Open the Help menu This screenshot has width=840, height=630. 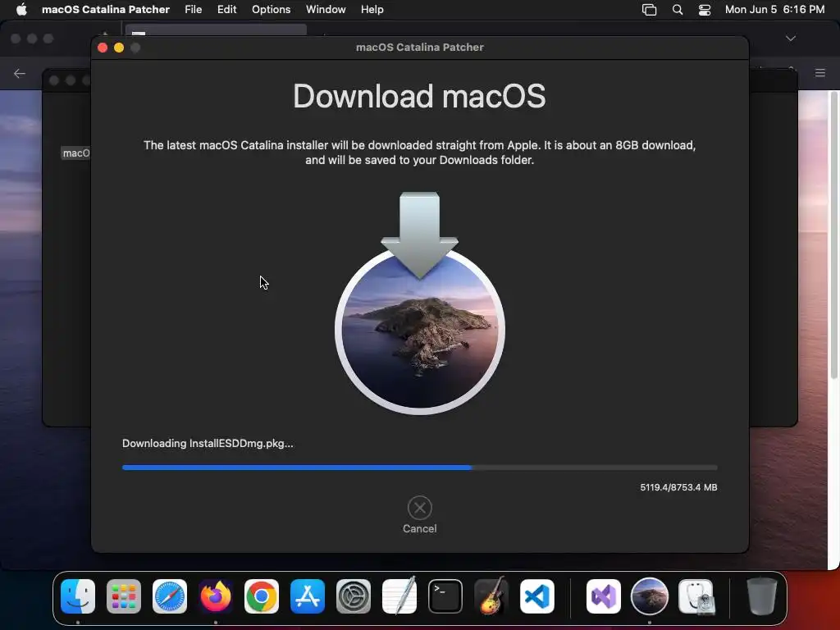tap(372, 10)
